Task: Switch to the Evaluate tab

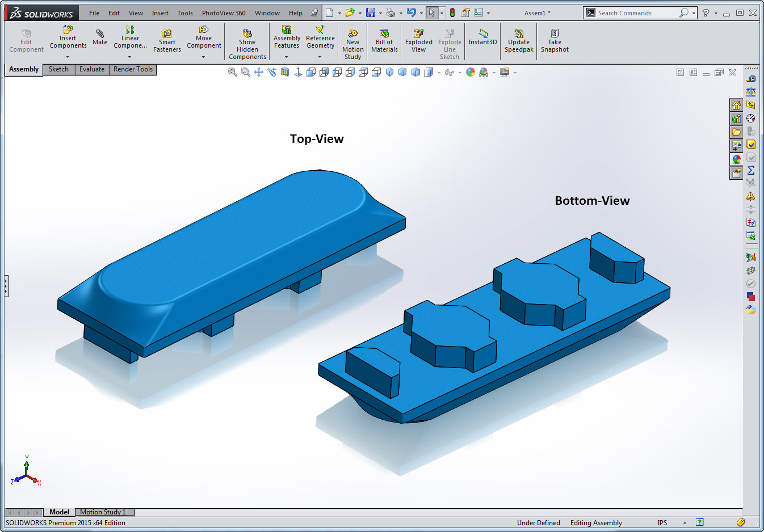Action: click(x=91, y=69)
